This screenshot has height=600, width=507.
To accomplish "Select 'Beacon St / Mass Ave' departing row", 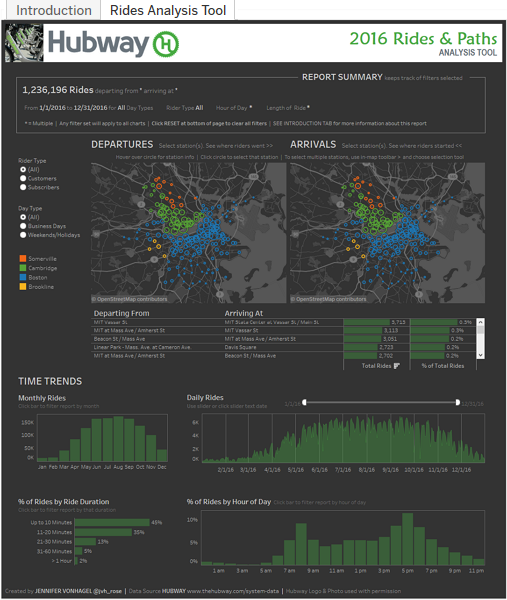I will point(119,339).
